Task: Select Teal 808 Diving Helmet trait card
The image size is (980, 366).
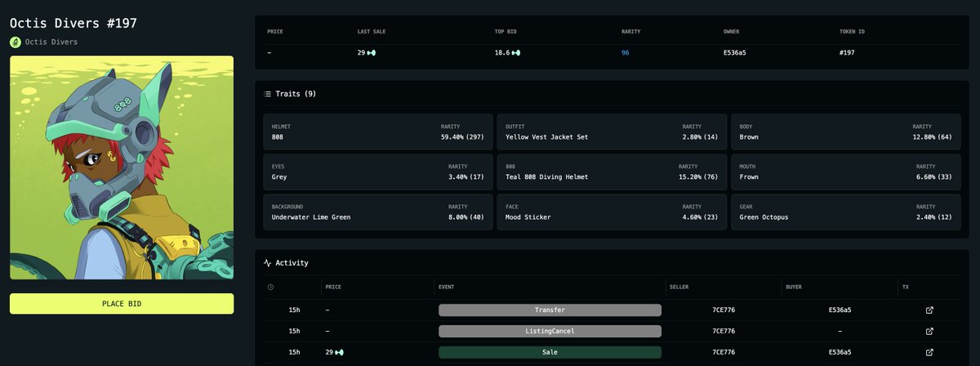Action: pyautogui.click(x=612, y=172)
